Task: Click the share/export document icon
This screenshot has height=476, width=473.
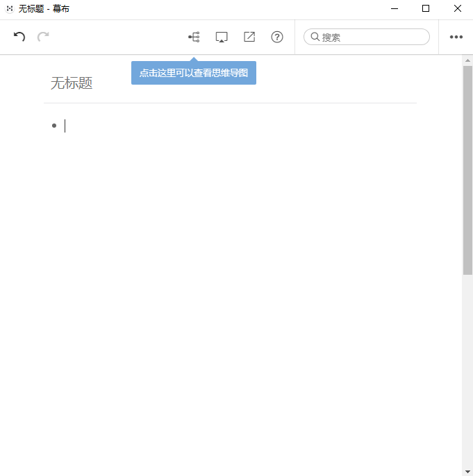Action: (x=249, y=37)
